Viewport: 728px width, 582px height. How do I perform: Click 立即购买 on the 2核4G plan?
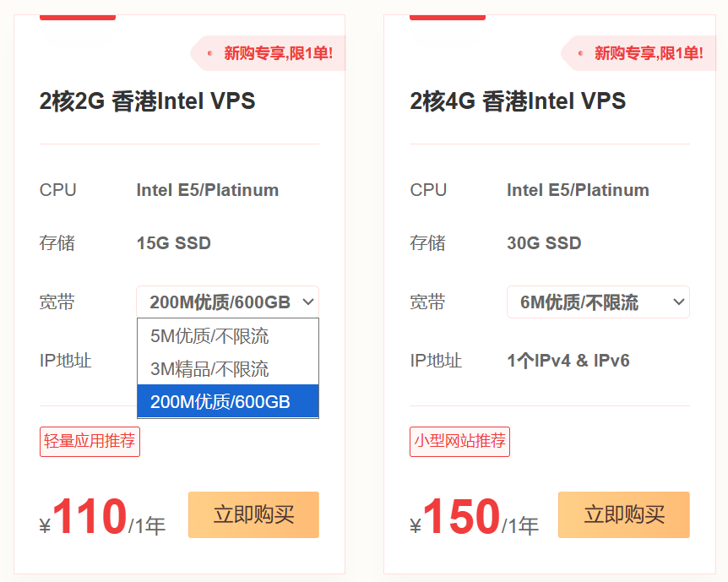coord(623,515)
